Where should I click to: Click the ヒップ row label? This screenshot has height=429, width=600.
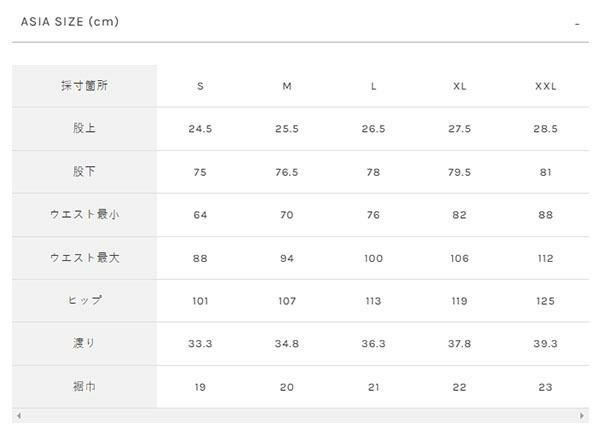pos(85,301)
